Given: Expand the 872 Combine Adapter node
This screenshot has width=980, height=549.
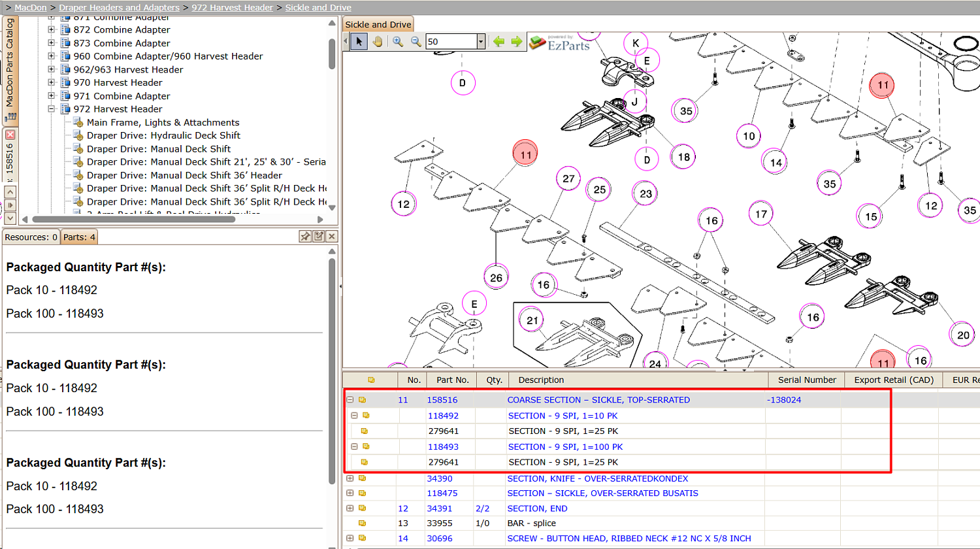Looking at the screenshot, I should click(52, 29).
